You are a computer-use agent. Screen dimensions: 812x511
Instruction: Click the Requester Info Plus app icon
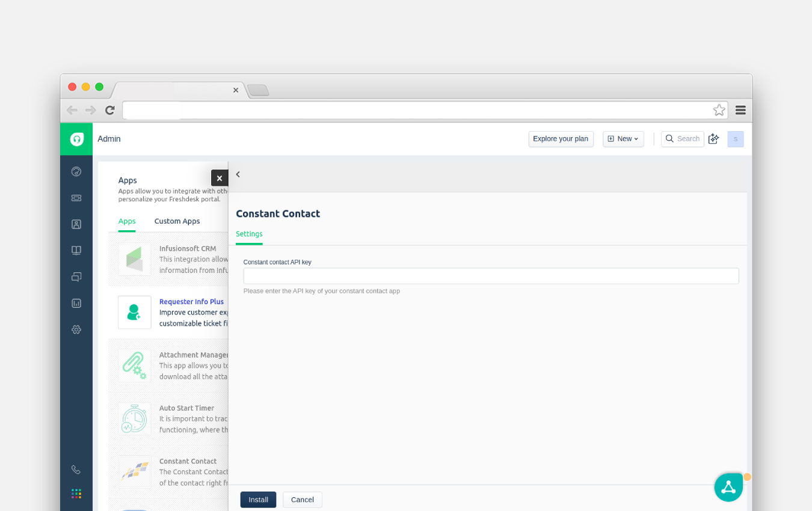tap(135, 312)
